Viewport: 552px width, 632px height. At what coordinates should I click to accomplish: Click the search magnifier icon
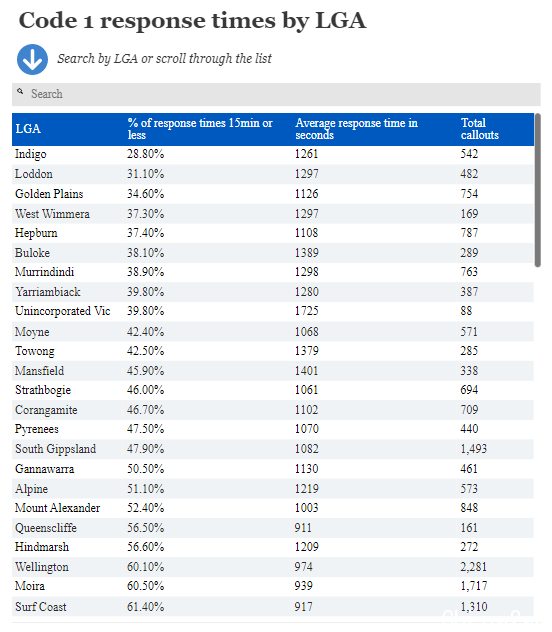20,92
